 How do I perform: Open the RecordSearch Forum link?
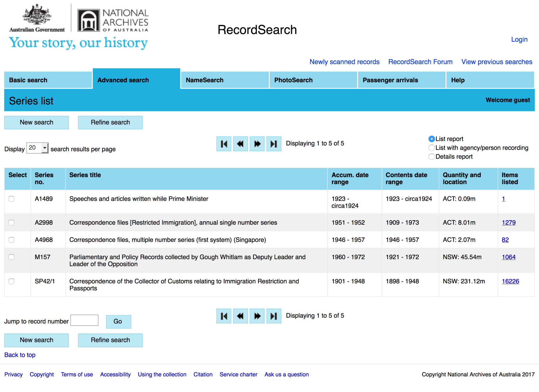(420, 62)
